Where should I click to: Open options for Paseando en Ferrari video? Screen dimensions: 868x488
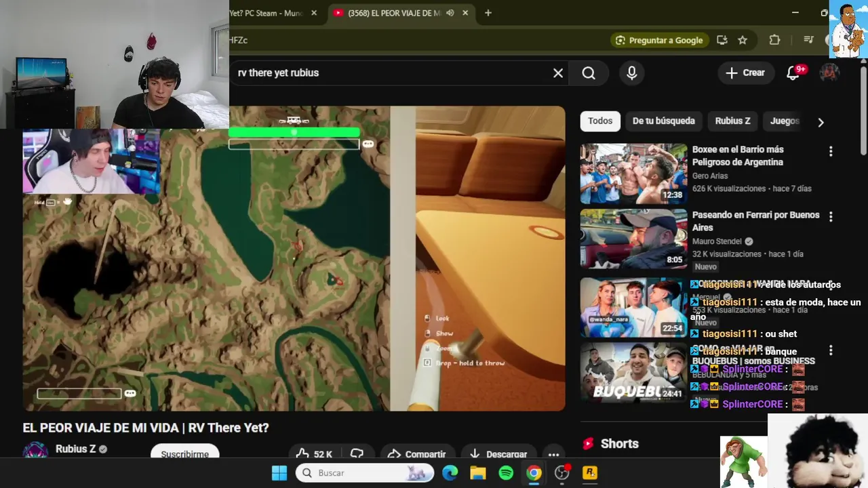click(x=831, y=217)
